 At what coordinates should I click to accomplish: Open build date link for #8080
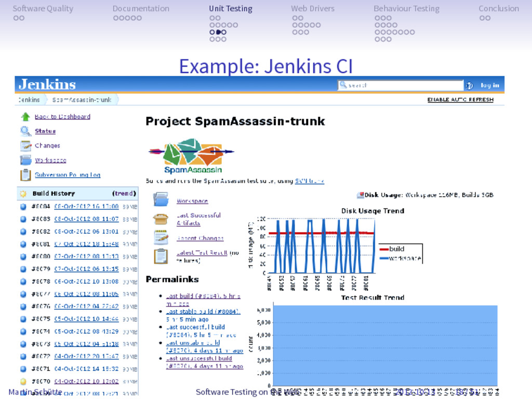pyautogui.click(x=87, y=256)
